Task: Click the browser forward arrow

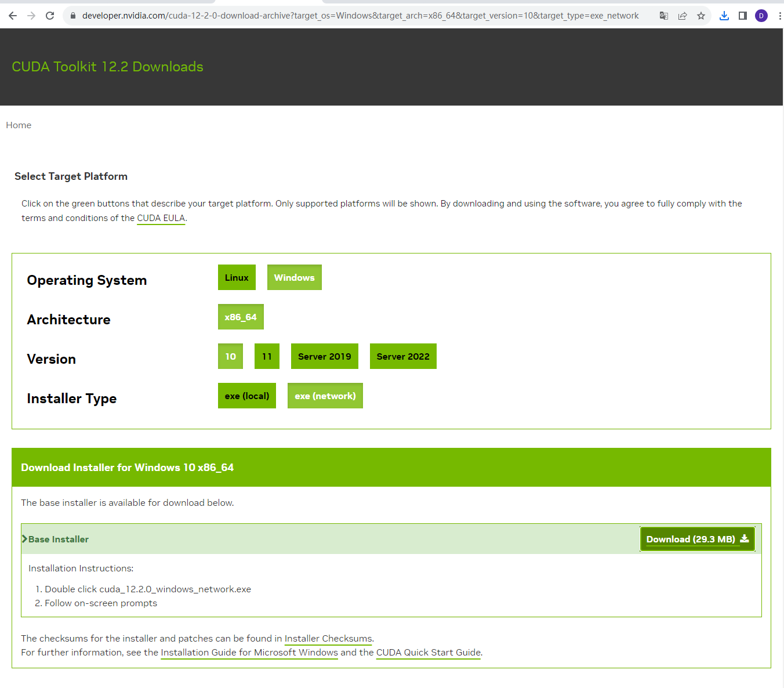Action: 31,16
